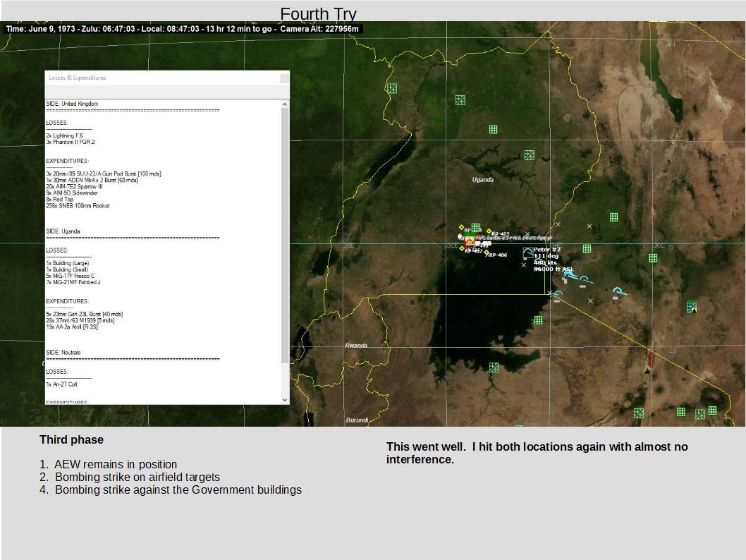Click the 'Peter #2' unit name label
The image size is (746, 560).
[x=547, y=249]
